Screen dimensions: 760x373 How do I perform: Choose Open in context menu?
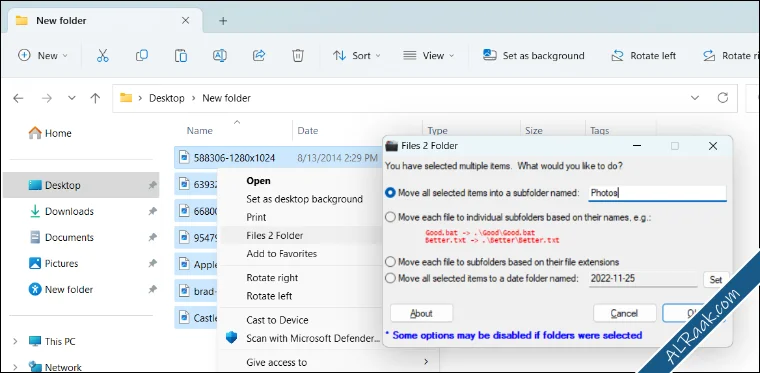[258, 181]
